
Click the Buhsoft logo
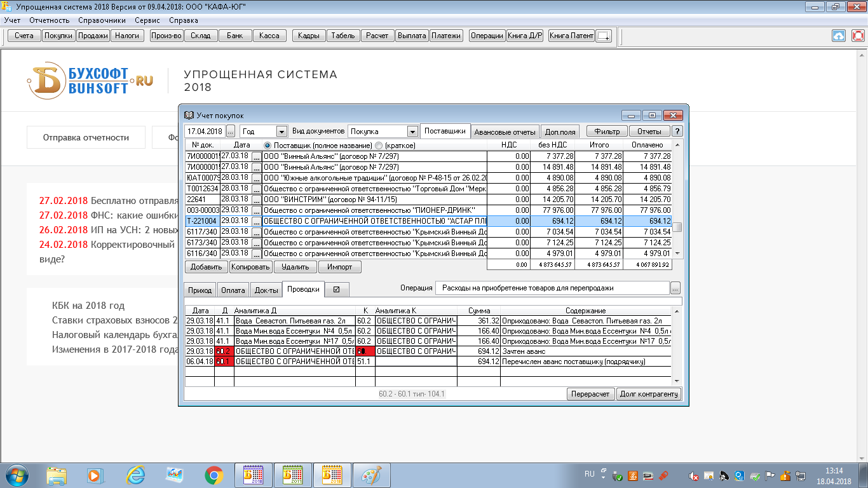pos(89,81)
